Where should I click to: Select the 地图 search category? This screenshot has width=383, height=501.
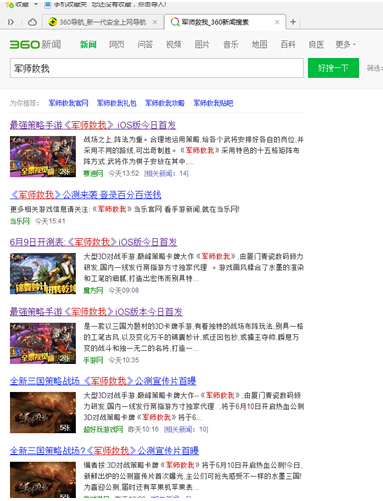click(x=259, y=44)
